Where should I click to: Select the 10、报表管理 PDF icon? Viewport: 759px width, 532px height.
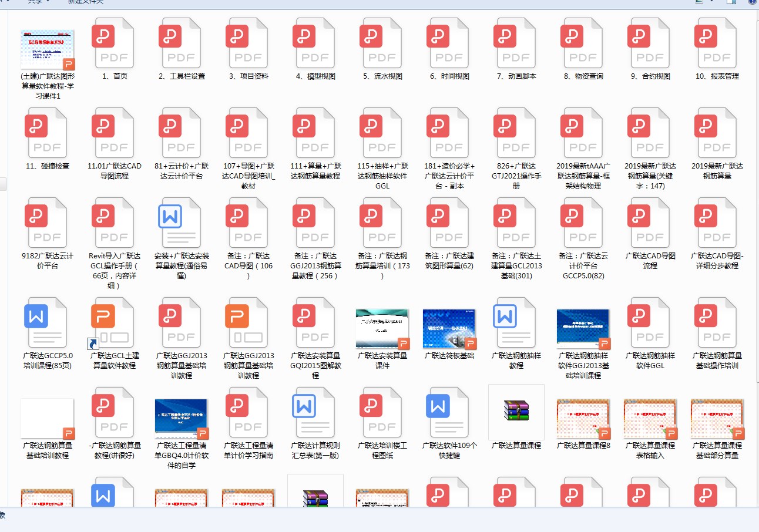click(715, 43)
